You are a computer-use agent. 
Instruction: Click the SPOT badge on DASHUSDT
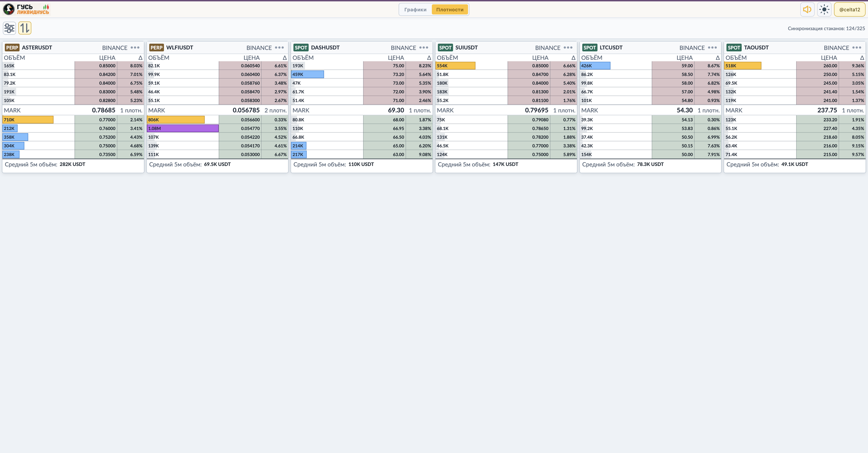pos(301,48)
